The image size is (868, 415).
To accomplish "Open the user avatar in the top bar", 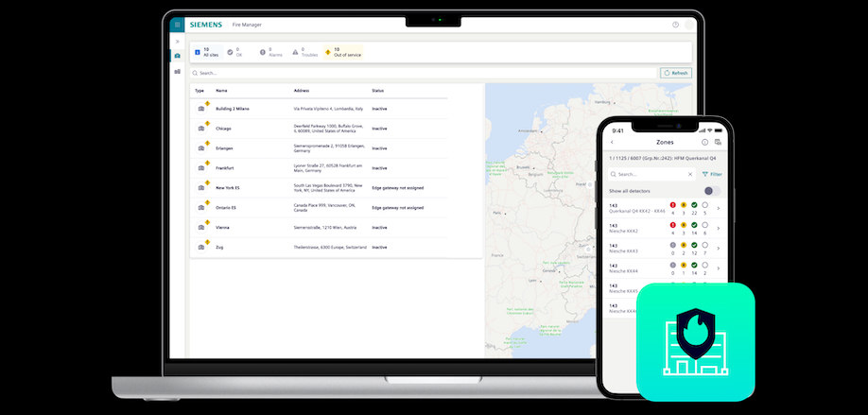I will pyautogui.click(x=689, y=25).
